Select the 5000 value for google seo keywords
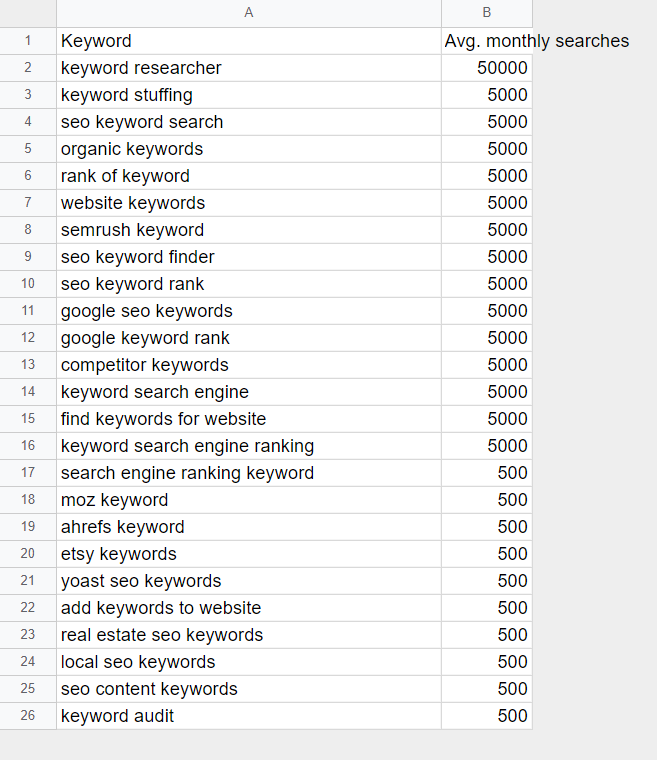Viewport: 657px width, 760px height. 487,311
